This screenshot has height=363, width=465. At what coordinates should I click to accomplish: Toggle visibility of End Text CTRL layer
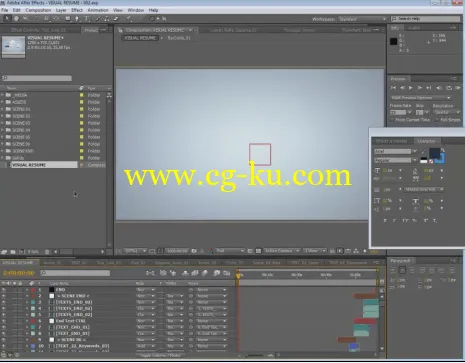pos(4,321)
